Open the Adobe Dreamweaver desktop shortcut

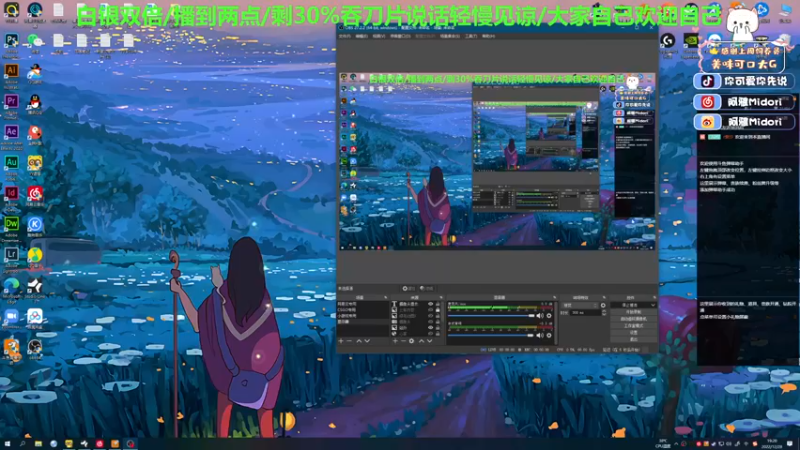(11, 223)
